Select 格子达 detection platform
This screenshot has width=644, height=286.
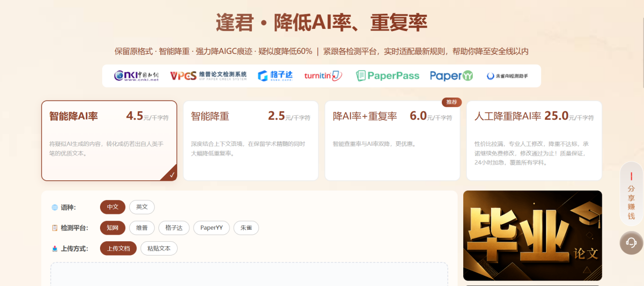pos(174,228)
